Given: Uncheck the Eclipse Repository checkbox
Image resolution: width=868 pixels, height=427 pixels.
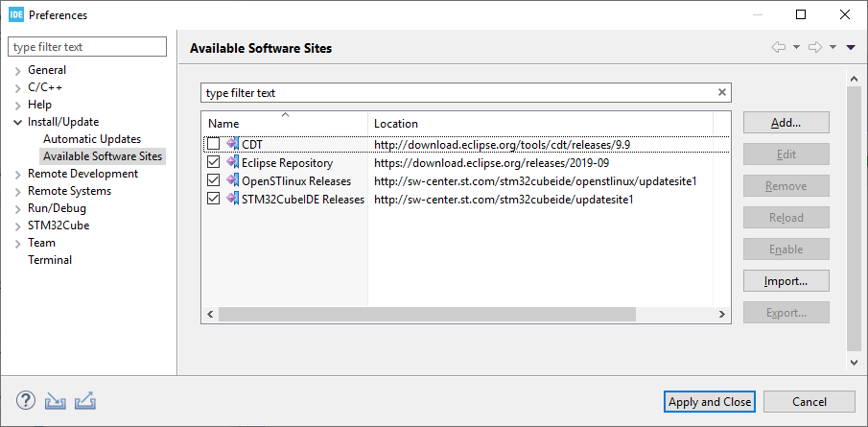Looking at the screenshot, I should point(213,163).
